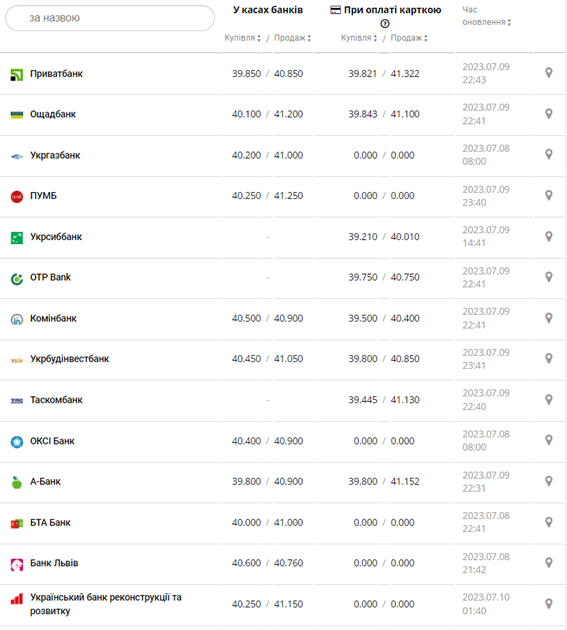The height and width of the screenshot is (630, 567).
Task: Click the А-Банк green apple logo
Action: point(16,482)
